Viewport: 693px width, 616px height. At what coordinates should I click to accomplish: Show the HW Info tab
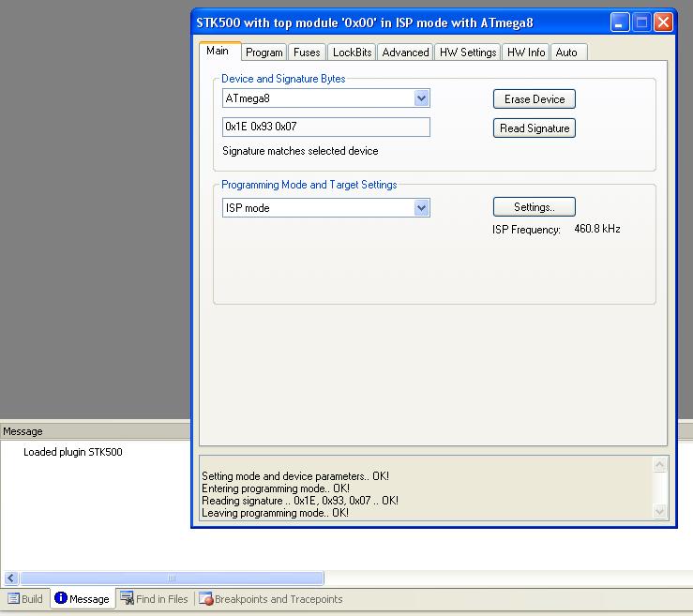pos(526,53)
